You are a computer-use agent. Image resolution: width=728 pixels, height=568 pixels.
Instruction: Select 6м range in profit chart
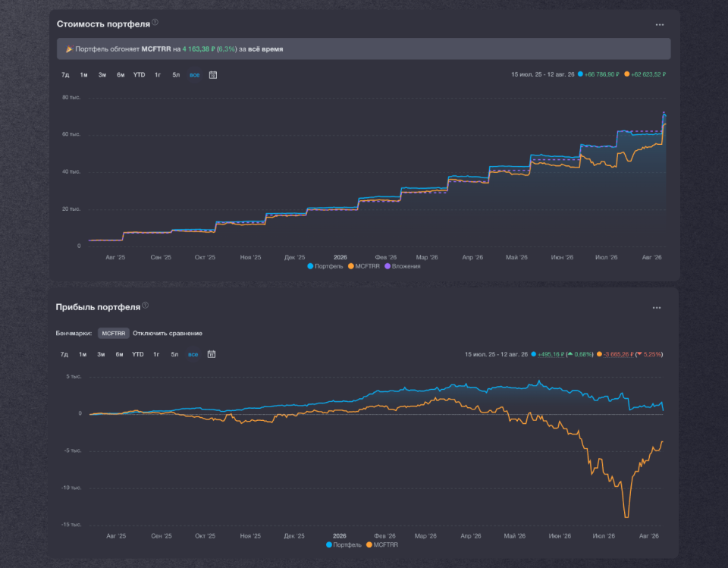[119, 354]
